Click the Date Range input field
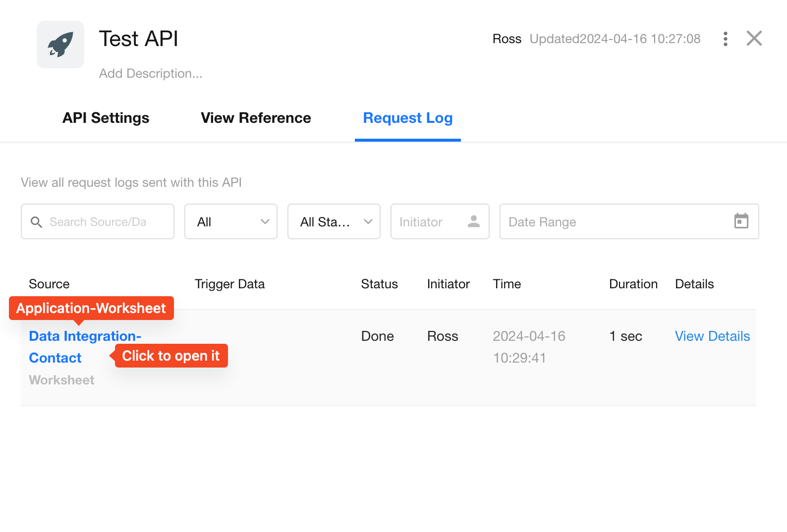 tap(615, 221)
